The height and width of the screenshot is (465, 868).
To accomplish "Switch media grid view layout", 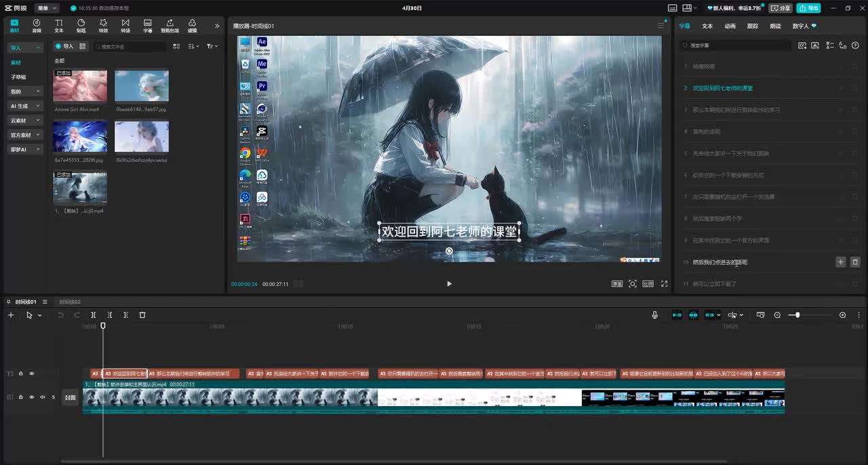I will pyautogui.click(x=176, y=46).
